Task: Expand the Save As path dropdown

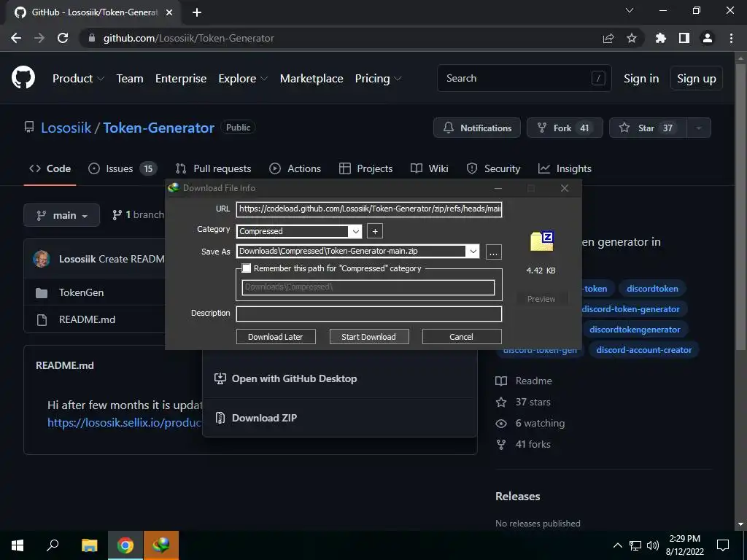Action: coord(473,252)
